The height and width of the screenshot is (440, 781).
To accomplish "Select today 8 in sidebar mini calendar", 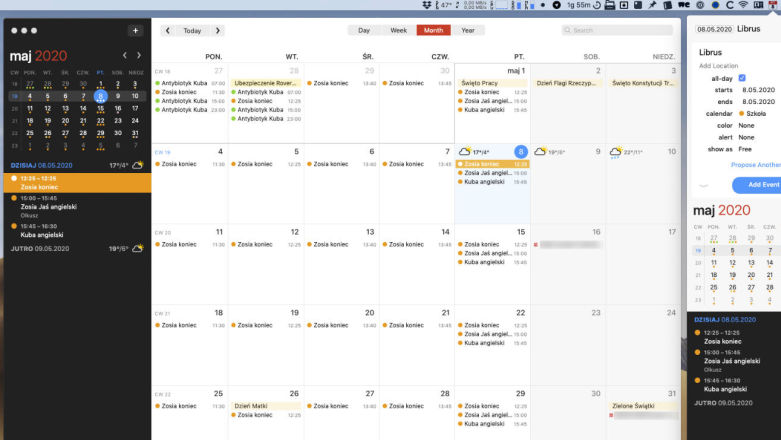I will pyautogui.click(x=101, y=96).
